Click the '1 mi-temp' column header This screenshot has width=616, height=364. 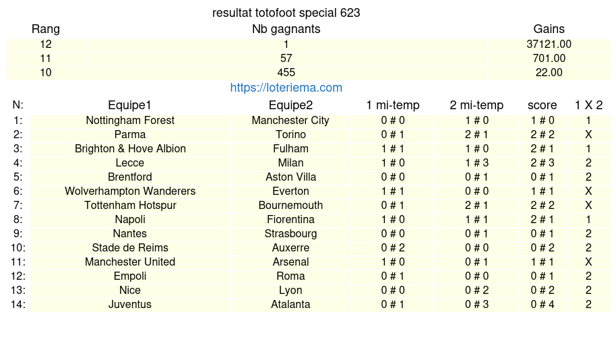point(392,105)
